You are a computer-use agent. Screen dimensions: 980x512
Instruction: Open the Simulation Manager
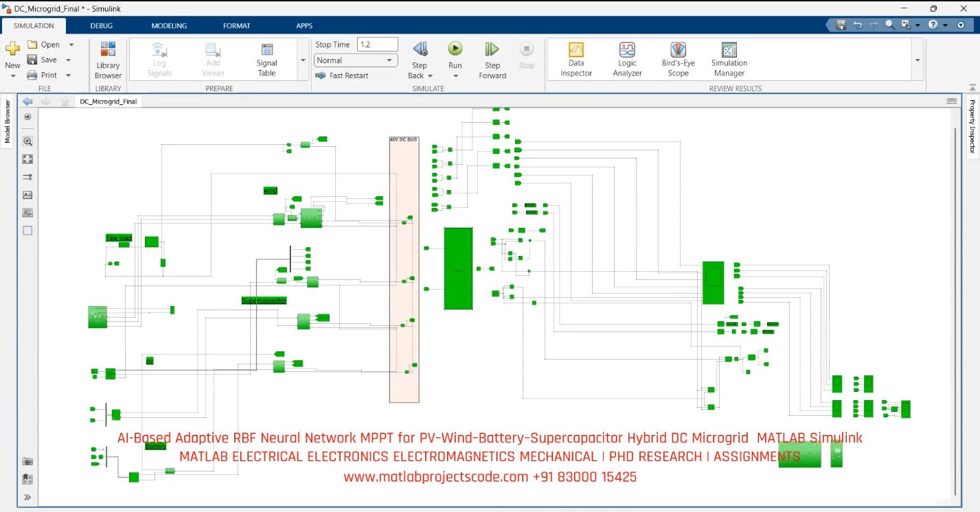[729, 60]
